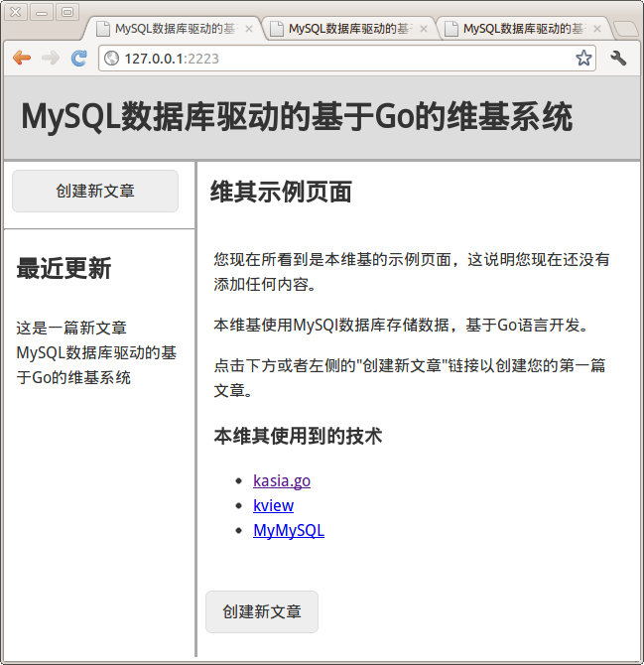Click the globe site info icon
Screen dimensions: 644x665
coord(112,59)
